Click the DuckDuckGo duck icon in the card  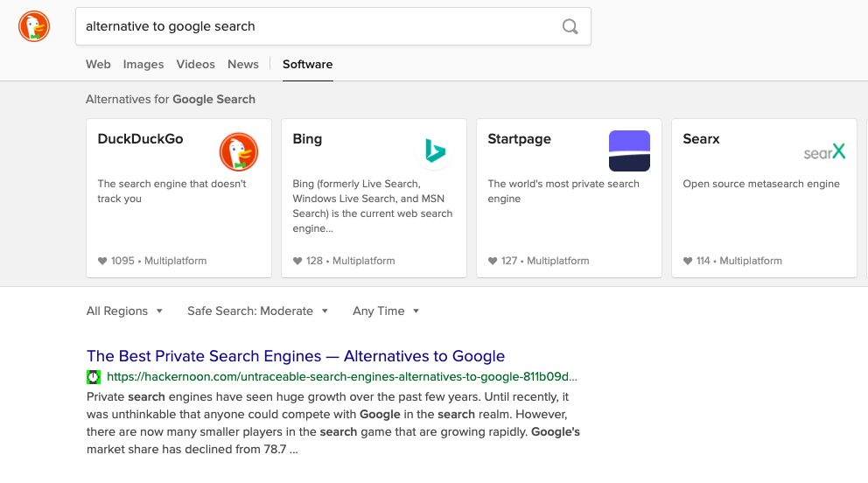pyautogui.click(x=239, y=151)
